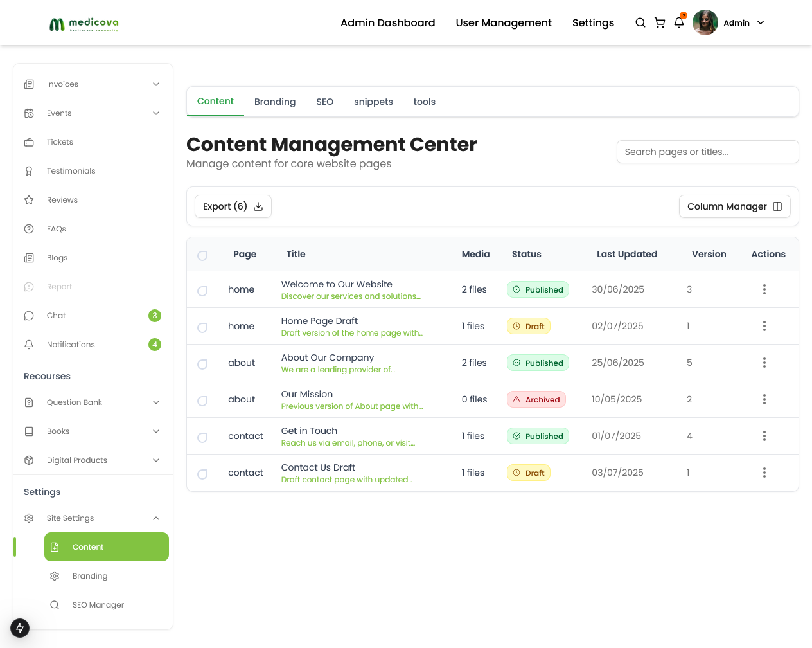Click the Last Updated column header

tap(627, 254)
